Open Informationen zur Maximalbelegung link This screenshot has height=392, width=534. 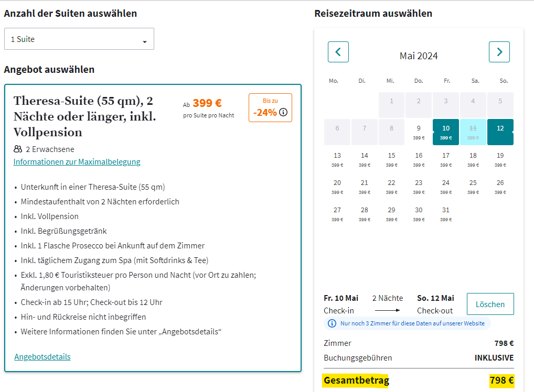(x=77, y=161)
